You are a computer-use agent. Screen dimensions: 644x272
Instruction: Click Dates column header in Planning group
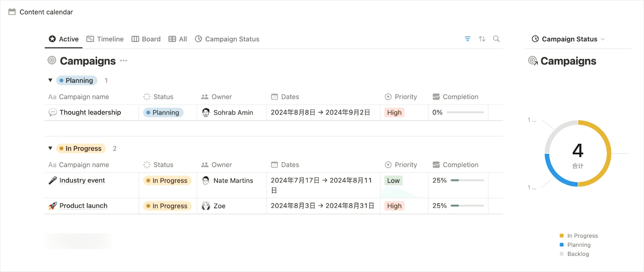coord(285,97)
